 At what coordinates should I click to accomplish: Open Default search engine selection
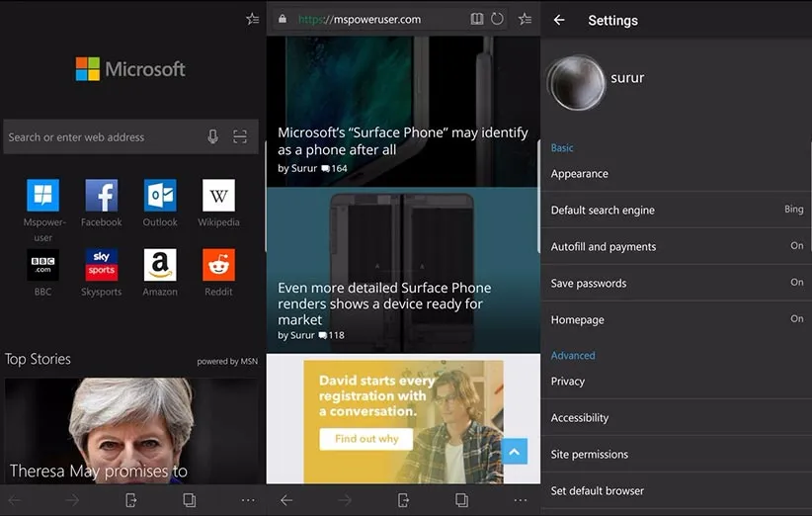click(x=677, y=210)
